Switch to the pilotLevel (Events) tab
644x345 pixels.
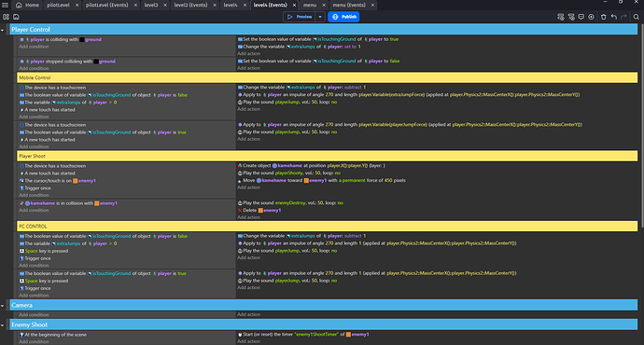106,5
